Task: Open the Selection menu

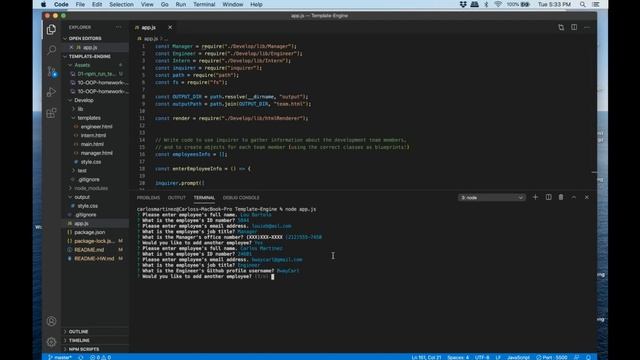Action: coord(121,4)
